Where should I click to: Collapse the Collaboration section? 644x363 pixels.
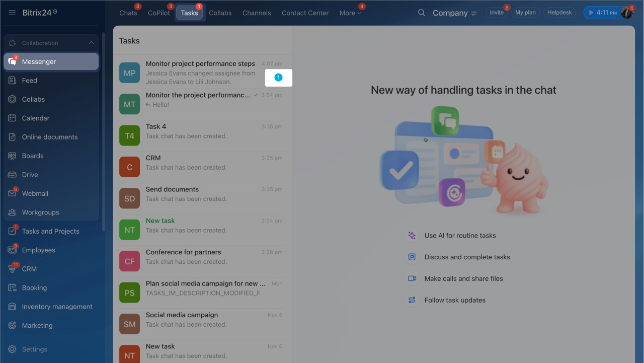click(x=91, y=43)
